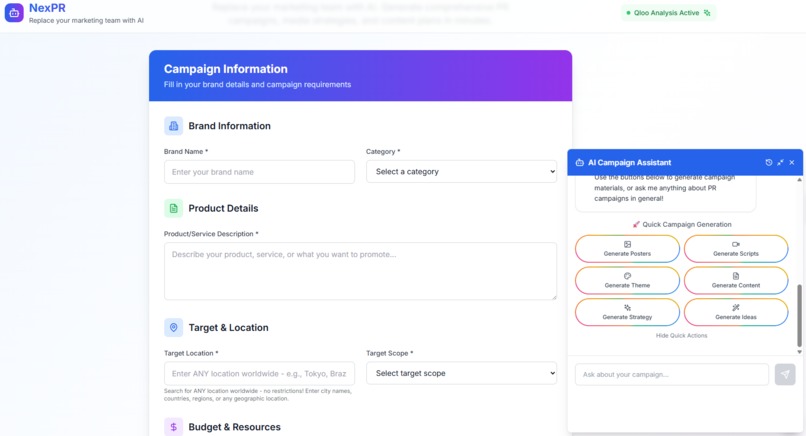Screen dimensions: 806x436
Task: Click the Ask about your campaign input
Action: (x=672, y=374)
